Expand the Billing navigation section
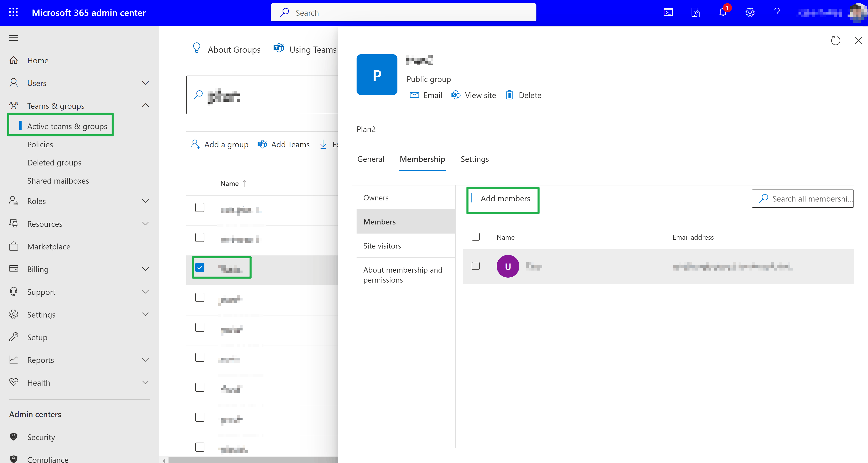868x463 pixels. (145, 269)
